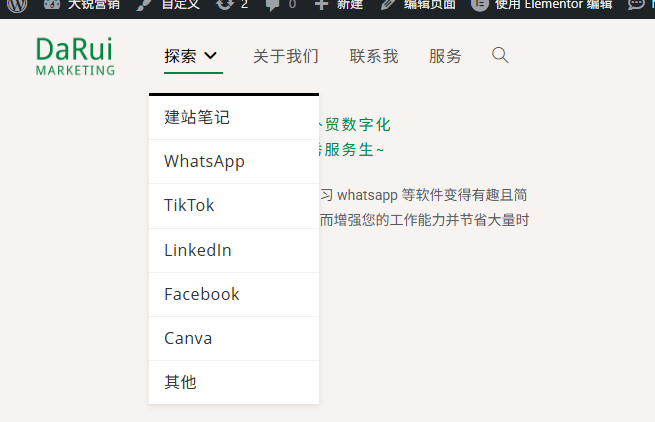Collapse the 探索 dropdown menu
655x422 pixels.
point(192,56)
